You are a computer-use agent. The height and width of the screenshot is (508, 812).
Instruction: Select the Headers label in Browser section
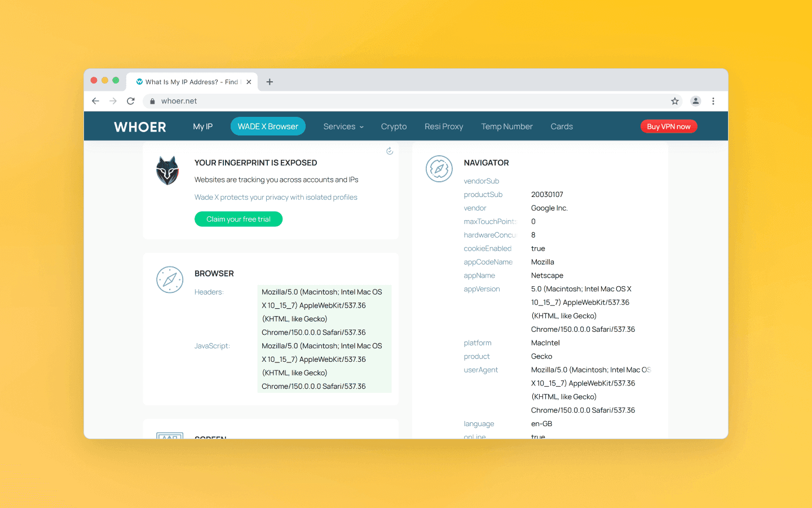[209, 292]
